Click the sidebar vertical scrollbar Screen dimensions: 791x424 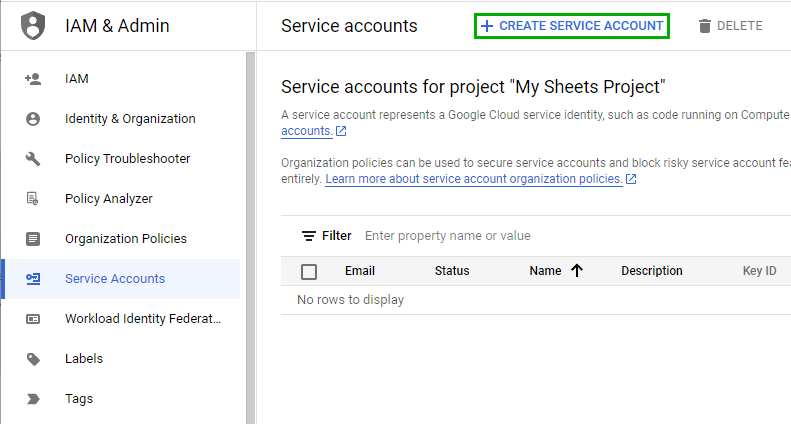[251, 237]
